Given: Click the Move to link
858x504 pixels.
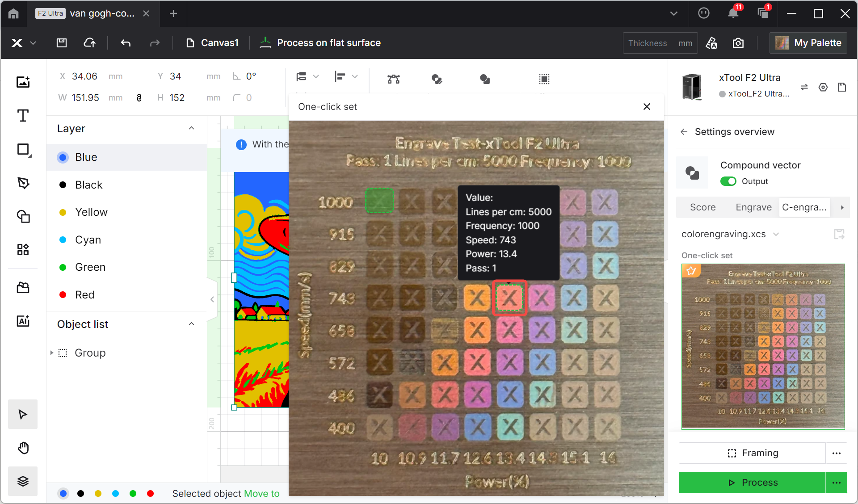Looking at the screenshot, I should 261,494.
